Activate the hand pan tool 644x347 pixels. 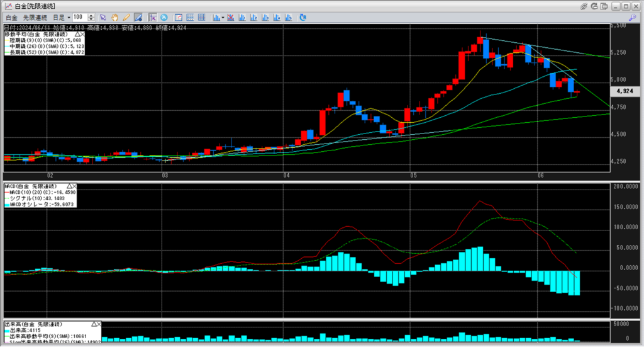115,17
